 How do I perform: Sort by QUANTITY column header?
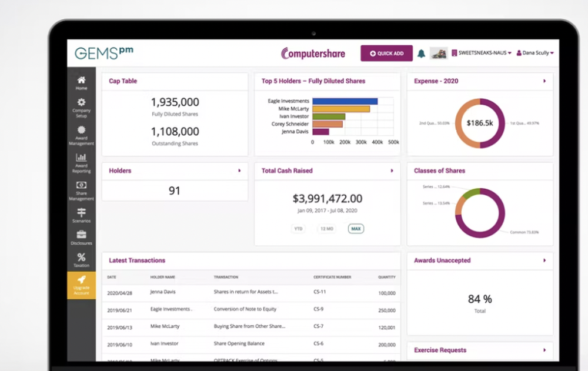(x=387, y=277)
